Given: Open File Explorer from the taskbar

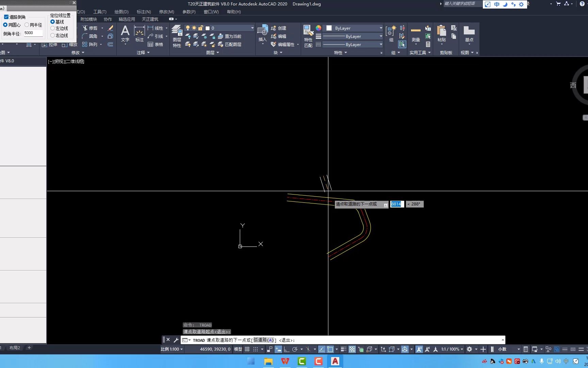Looking at the screenshot, I should click(268, 361).
